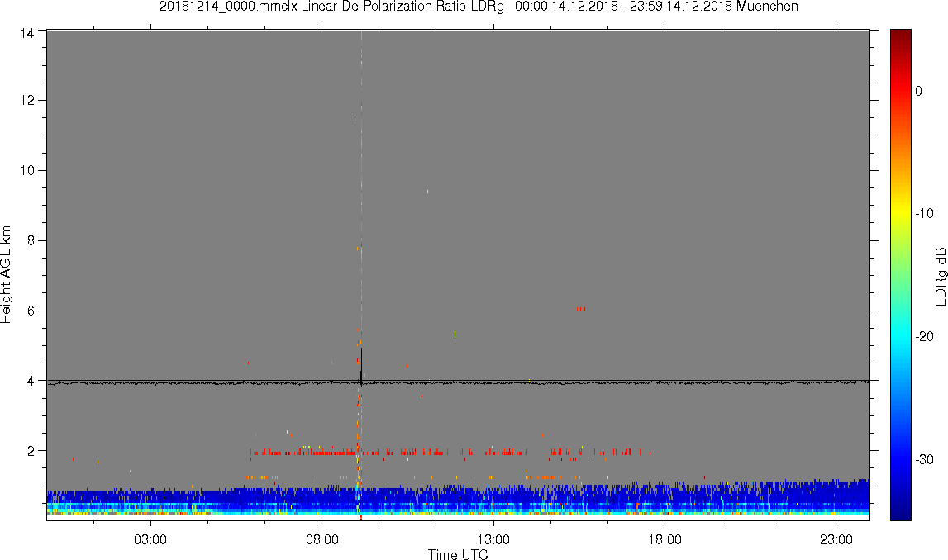
Task: Click the '10' height axis label
Action: [x=26, y=170]
